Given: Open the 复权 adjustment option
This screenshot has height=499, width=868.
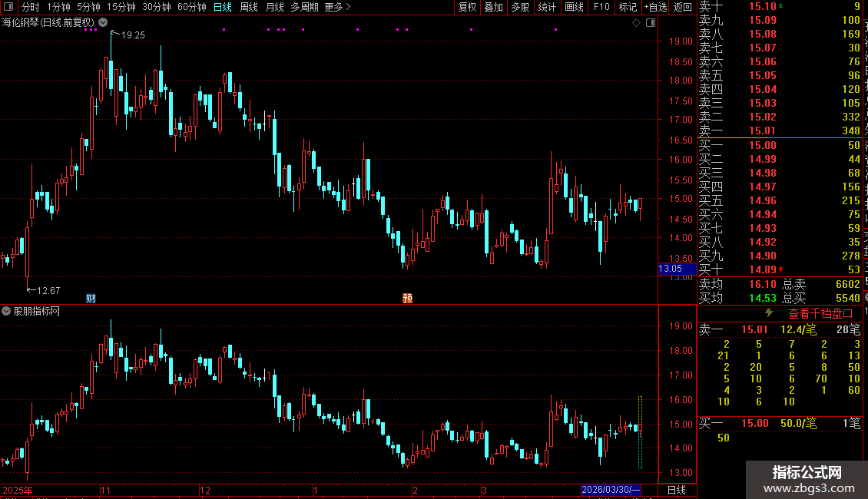Looking at the screenshot, I should pos(467,7).
